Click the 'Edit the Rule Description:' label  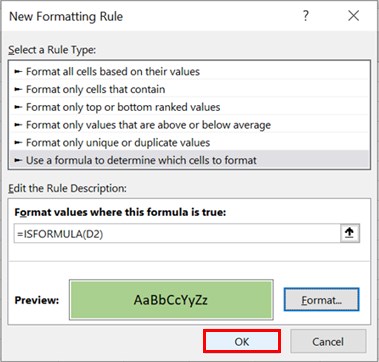(67, 188)
